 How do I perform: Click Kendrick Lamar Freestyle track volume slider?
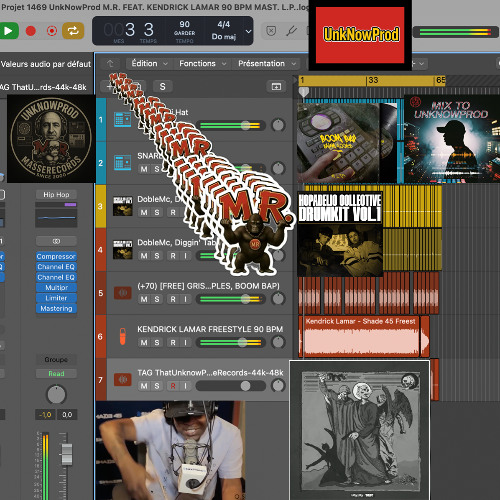click(x=231, y=342)
